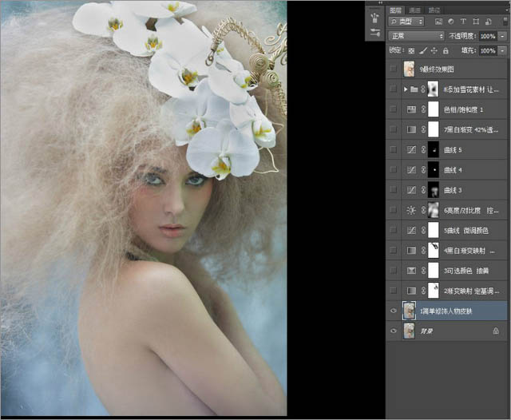Show the 曲线 5 layer
Image resolution: width=511 pixels, height=420 pixels.
(393, 149)
